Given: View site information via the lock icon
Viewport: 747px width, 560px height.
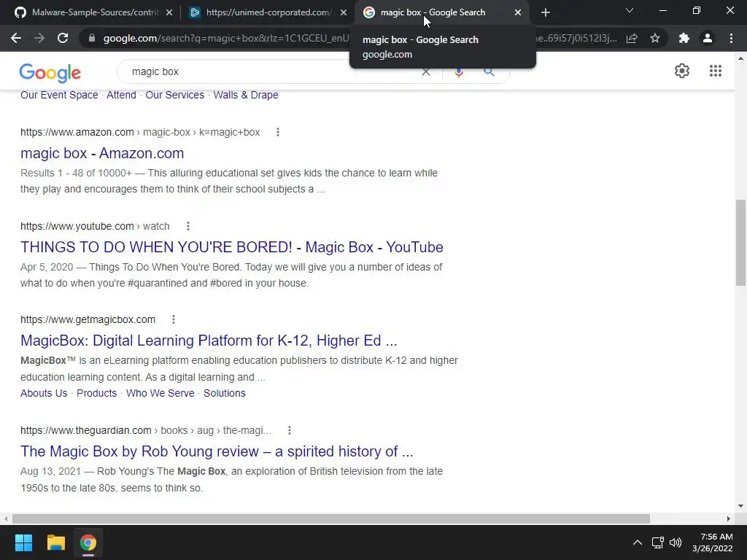Looking at the screenshot, I should (x=92, y=38).
